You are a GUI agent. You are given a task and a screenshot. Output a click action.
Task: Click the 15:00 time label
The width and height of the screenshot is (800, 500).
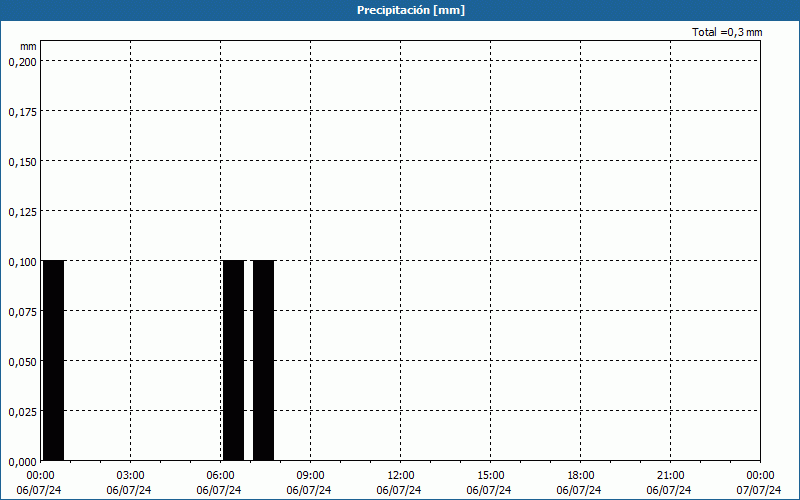coord(490,476)
